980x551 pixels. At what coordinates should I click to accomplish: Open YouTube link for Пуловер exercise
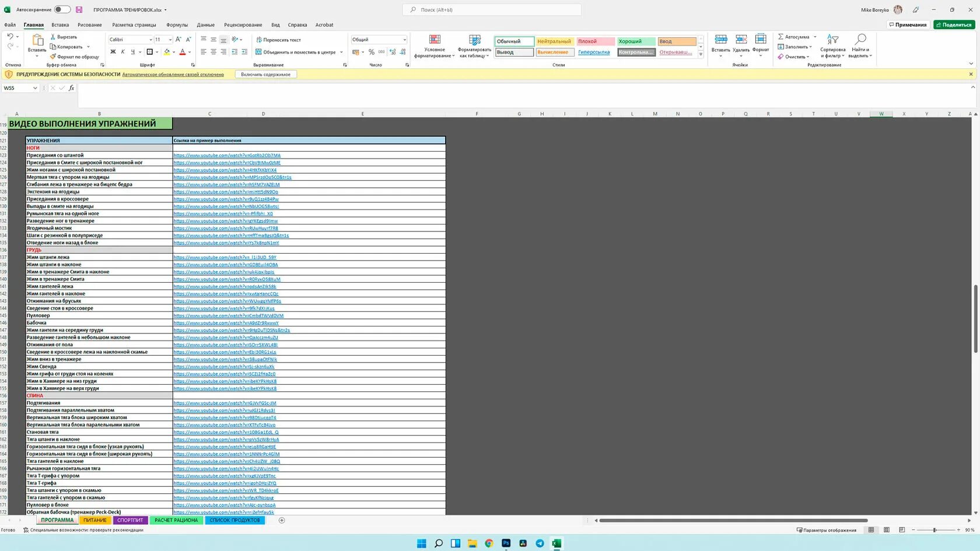click(229, 315)
